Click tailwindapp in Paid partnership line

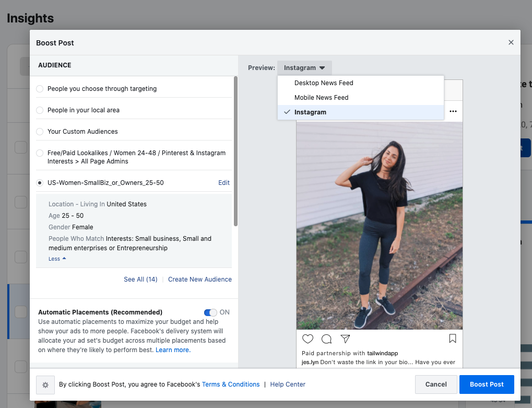[x=382, y=353]
